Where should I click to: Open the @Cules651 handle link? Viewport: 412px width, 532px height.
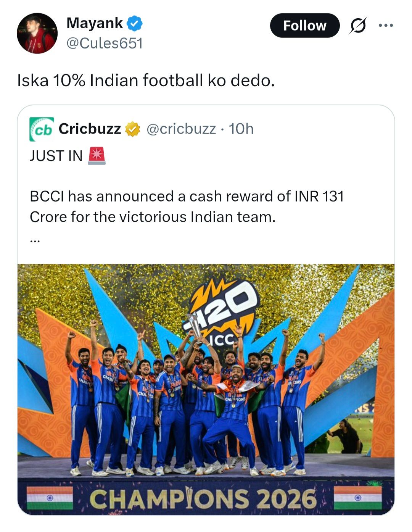pyautogui.click(x=105, y=44)
